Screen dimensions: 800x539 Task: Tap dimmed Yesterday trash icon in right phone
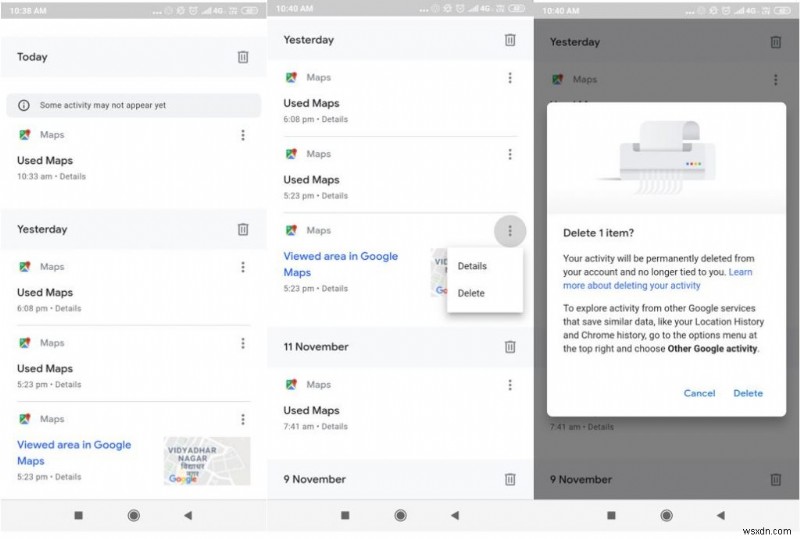[x=776, y=42]
